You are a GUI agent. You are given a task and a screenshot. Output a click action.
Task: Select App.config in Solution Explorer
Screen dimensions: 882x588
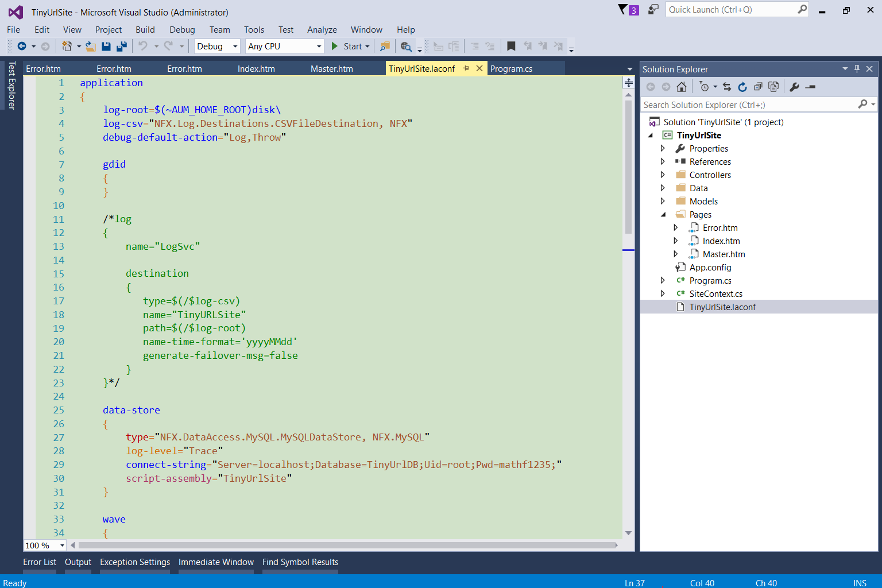[x=710, y=267]
